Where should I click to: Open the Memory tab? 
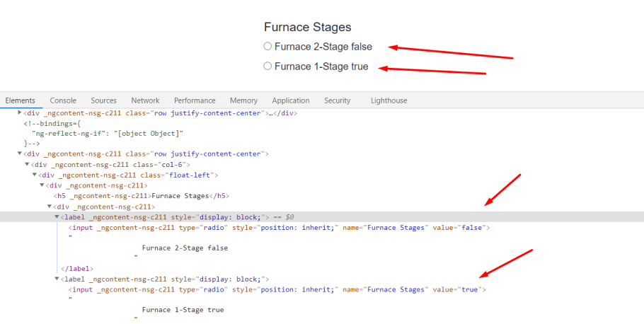pyautogui.click(x=243, y=100)
